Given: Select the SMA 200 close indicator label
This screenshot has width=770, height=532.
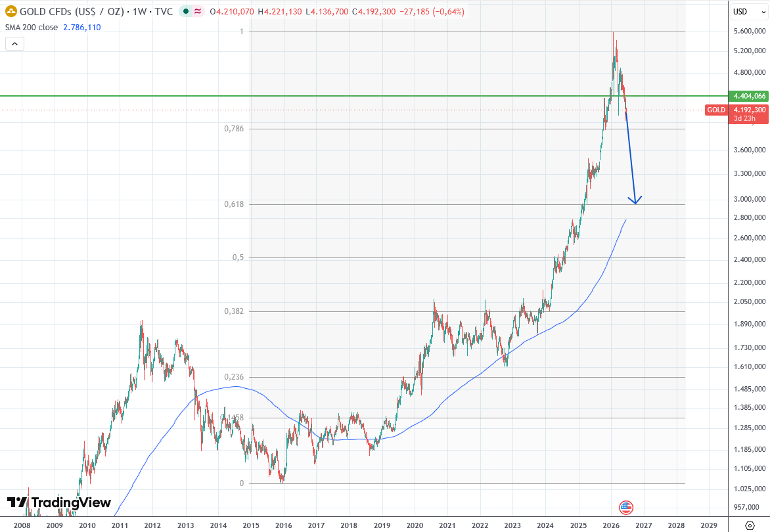Looking at the screenshot, I should pos(32,28).
